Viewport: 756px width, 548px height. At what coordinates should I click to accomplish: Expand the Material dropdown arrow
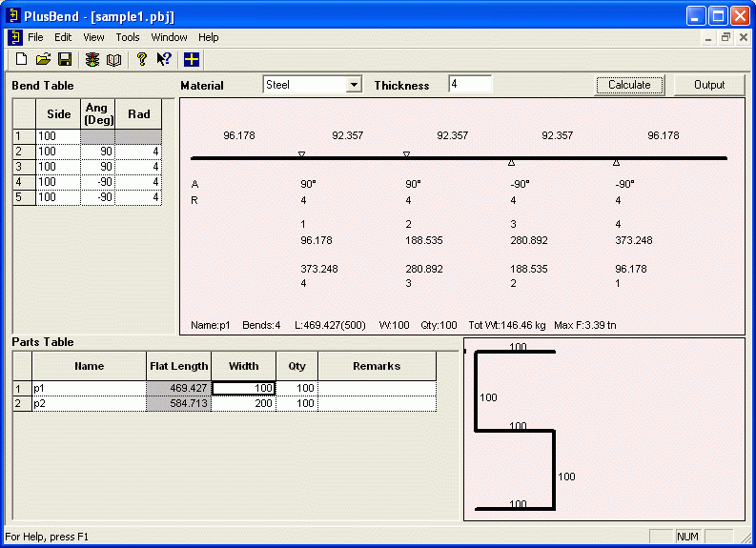354,85
